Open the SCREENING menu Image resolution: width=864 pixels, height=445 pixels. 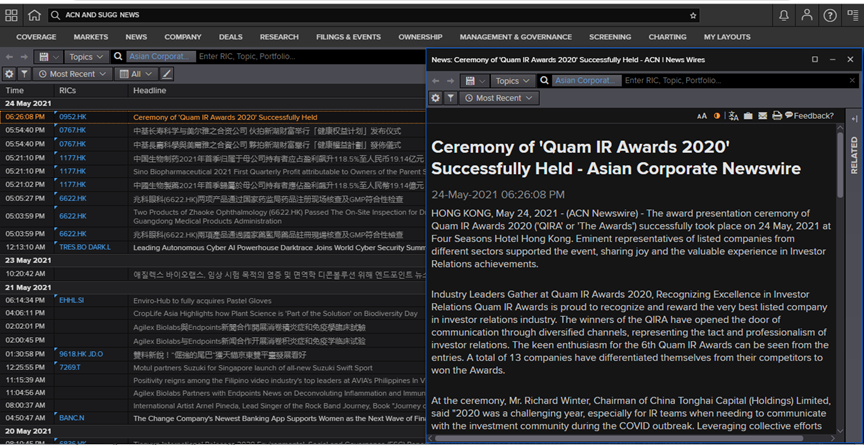610,37
